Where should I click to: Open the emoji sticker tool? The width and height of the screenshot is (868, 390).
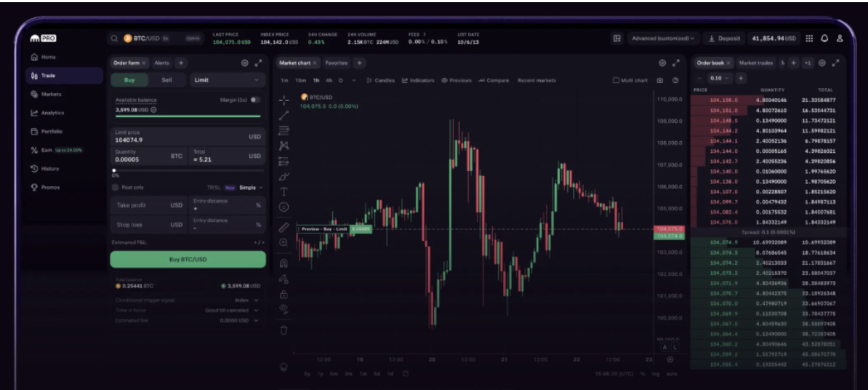(284, 207)
